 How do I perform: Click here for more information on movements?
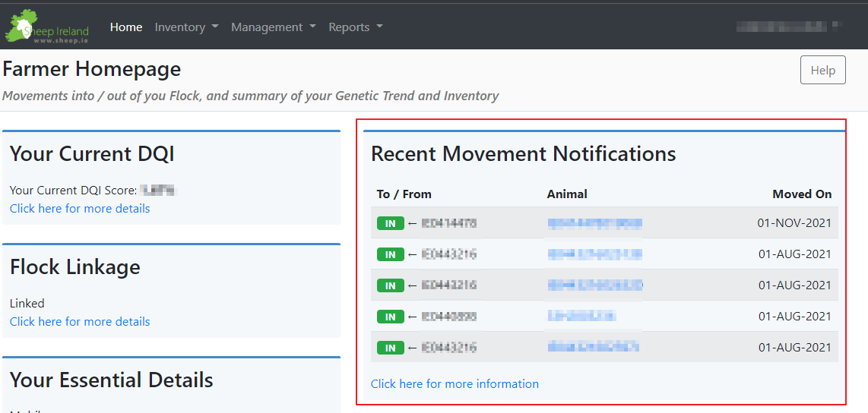(455, 383)
